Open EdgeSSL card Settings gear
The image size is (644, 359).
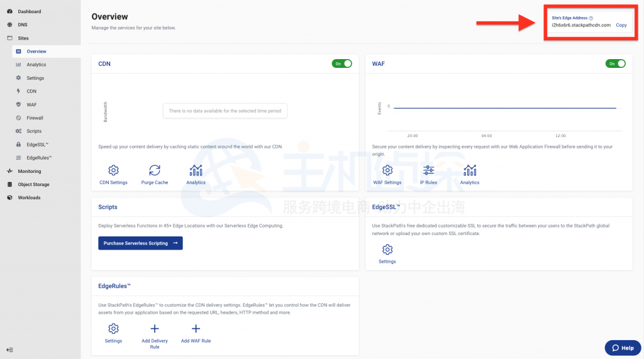(x=387, y=250)
